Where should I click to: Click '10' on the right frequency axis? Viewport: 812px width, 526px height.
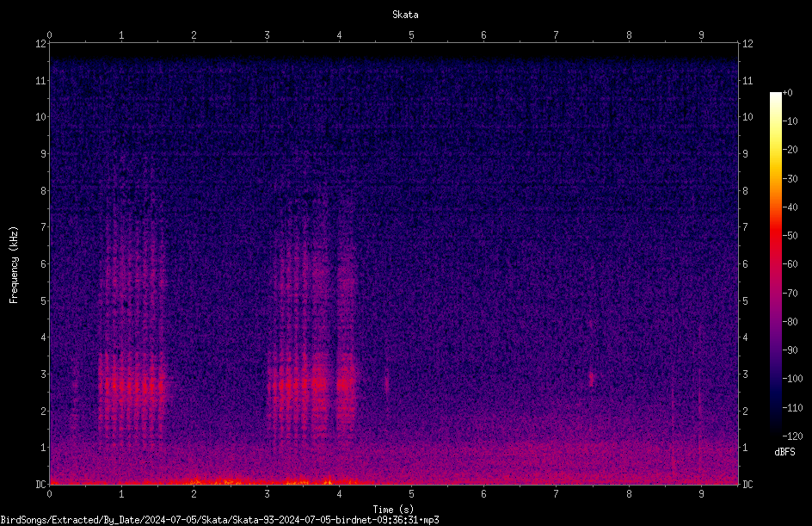pyautogui.click(x=747, y=117)
